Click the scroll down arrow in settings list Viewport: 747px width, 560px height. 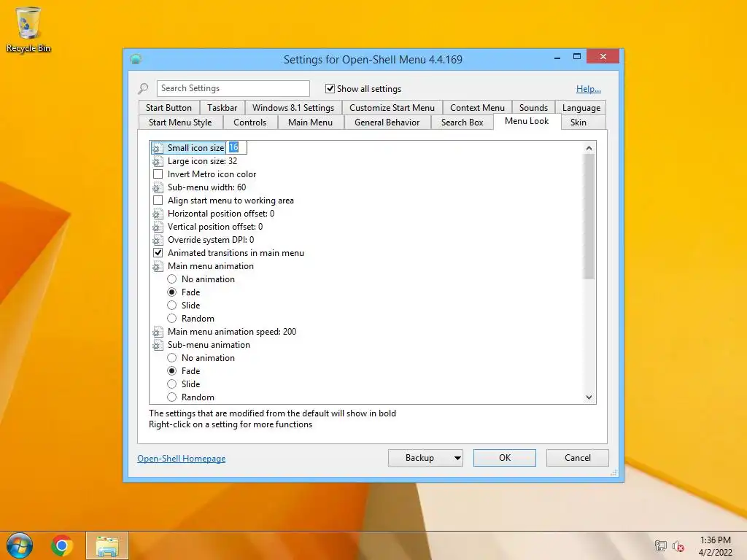coord(589,397)
